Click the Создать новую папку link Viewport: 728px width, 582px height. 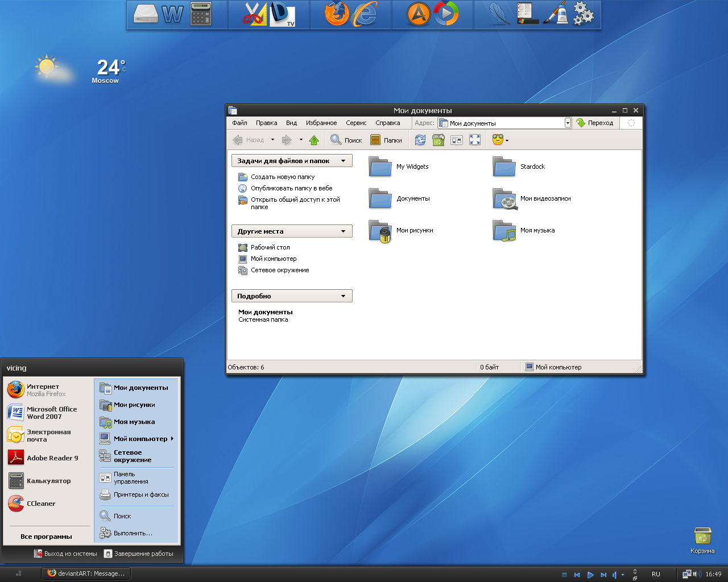click(283, 177)
